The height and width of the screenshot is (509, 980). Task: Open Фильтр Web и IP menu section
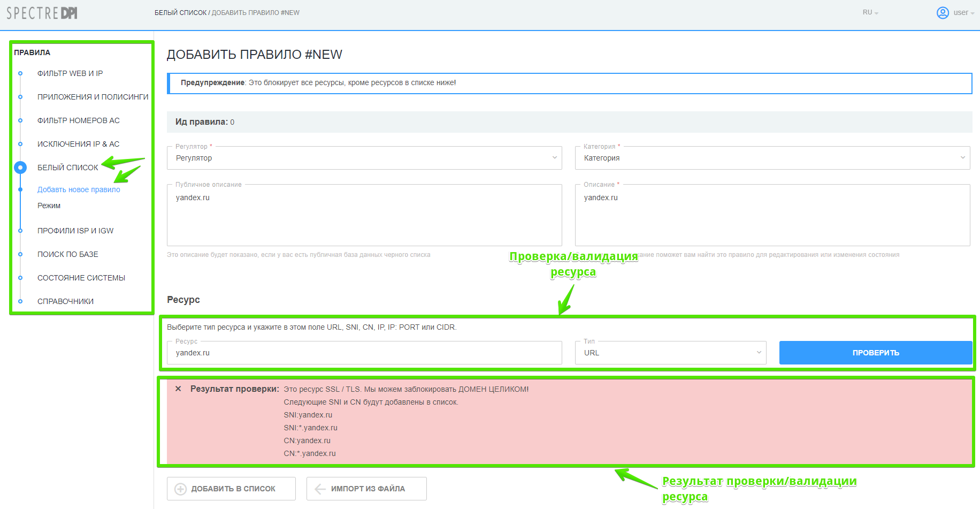(70, 73)
